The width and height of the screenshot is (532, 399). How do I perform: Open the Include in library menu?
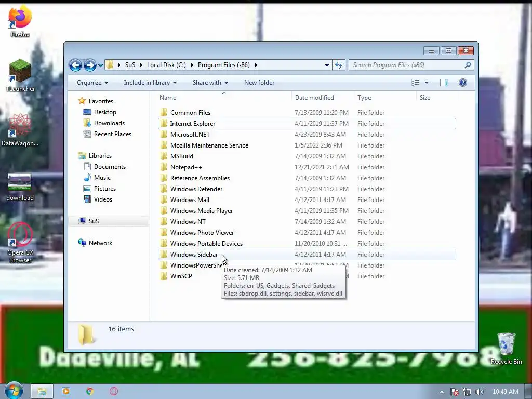click(150, 83)
